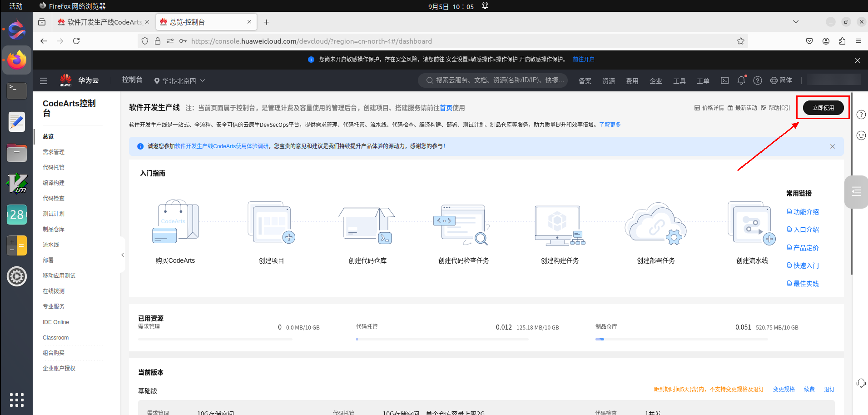This screenshot has height=415, width=868.
Task: Open Terminal from the dock
Action: click(17, 91)
